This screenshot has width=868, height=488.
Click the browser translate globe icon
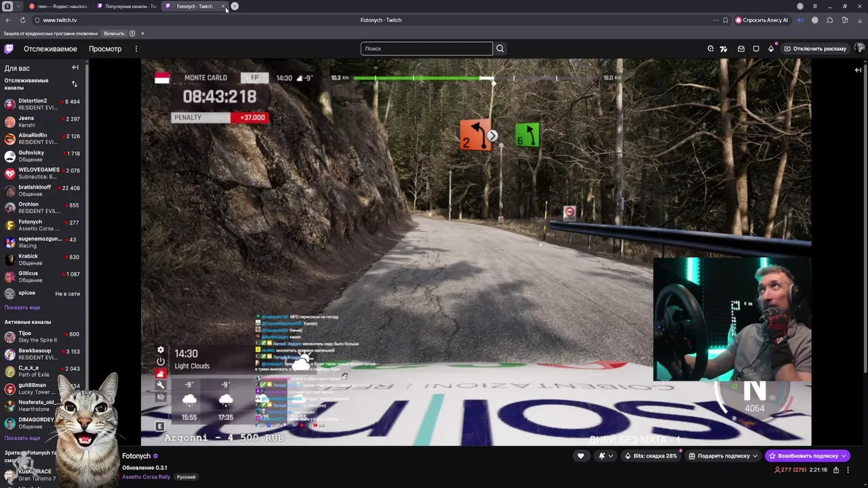814,20
